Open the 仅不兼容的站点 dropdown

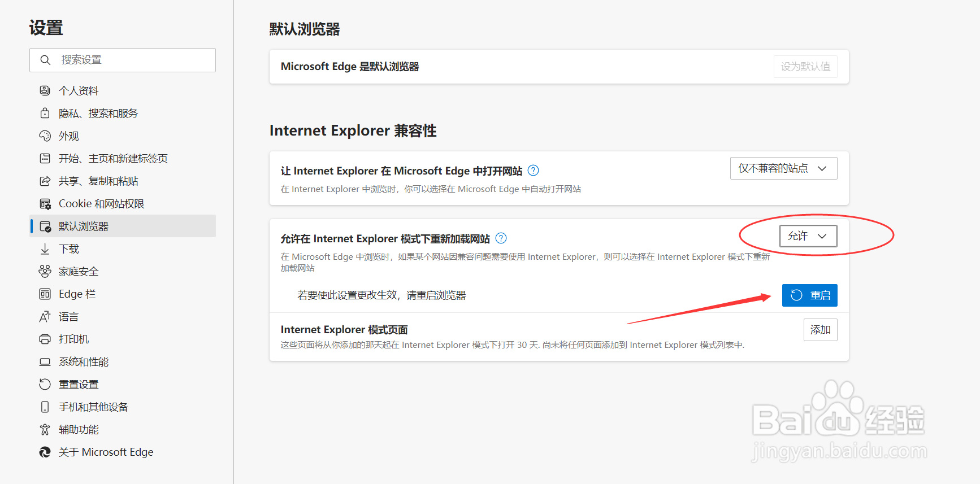[783, 168]
